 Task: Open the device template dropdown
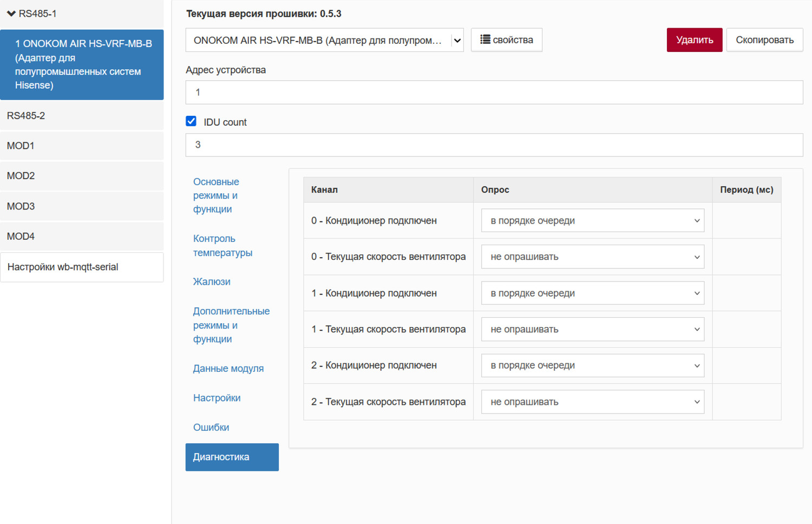[324, 40]
